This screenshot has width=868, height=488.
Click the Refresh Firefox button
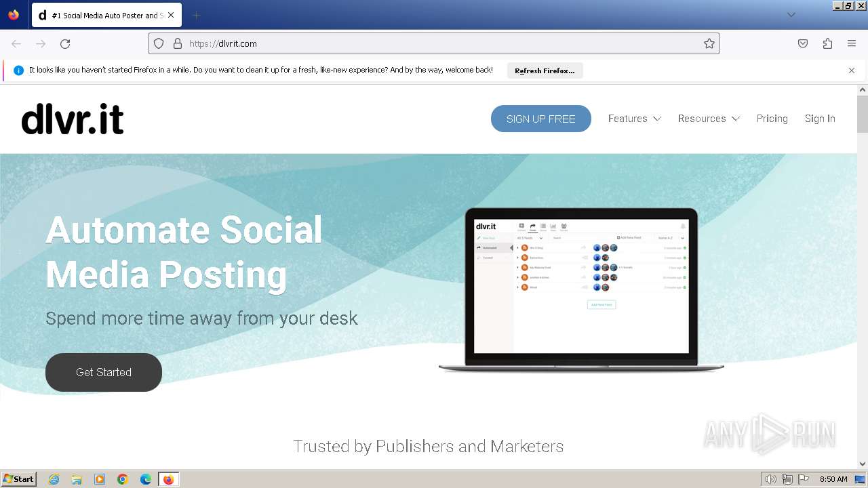(545, 70)
